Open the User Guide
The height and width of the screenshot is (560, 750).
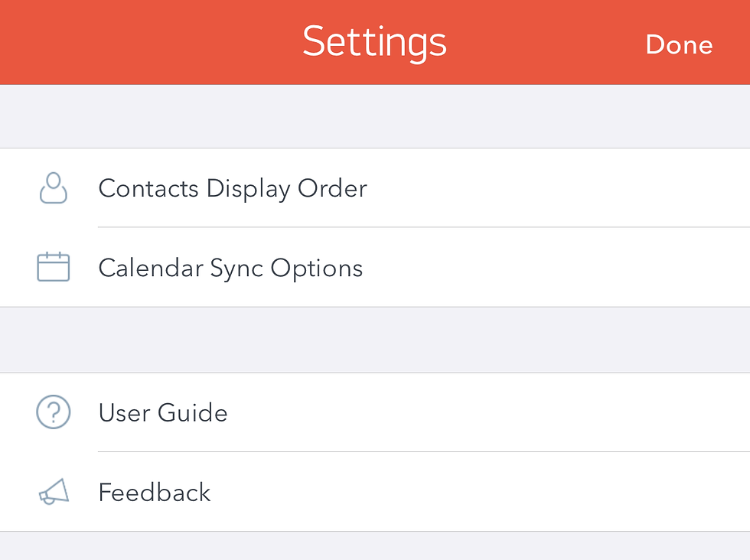pos(375,412)
